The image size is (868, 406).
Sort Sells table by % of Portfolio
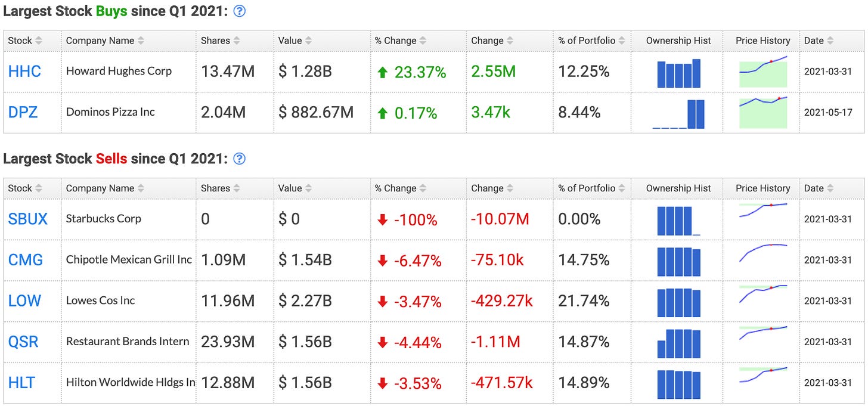click(x=592, y=188)
